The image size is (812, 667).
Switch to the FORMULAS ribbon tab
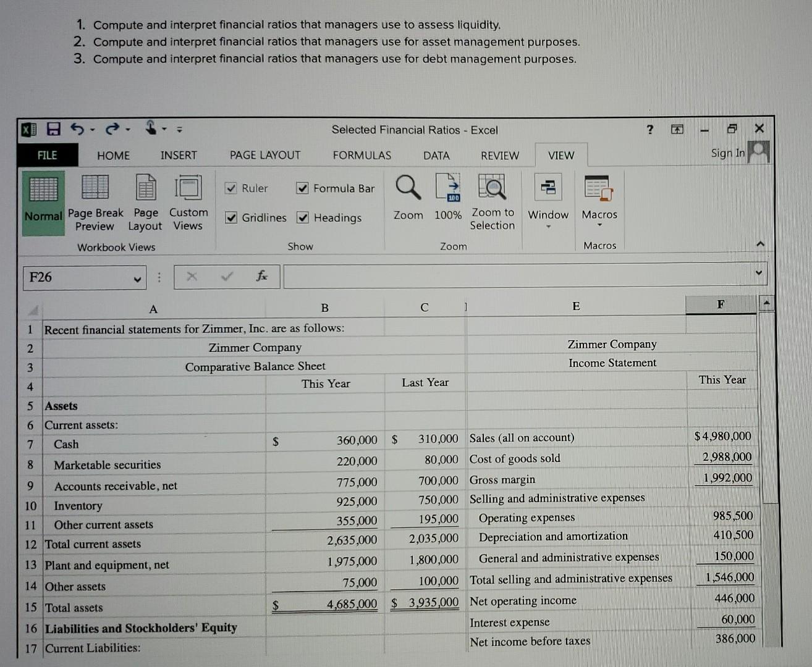pos(362,155)
